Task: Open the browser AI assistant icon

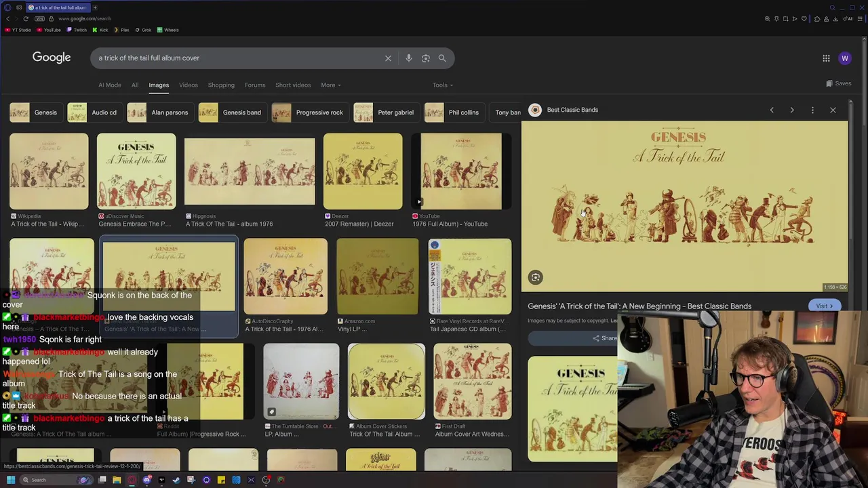Action: pos(848,18)
